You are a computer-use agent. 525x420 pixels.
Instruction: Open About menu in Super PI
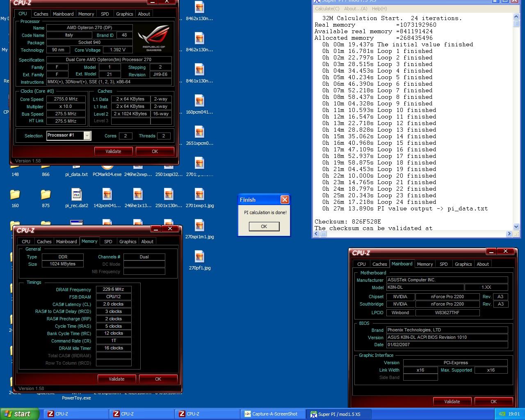(x=356, y=9)
